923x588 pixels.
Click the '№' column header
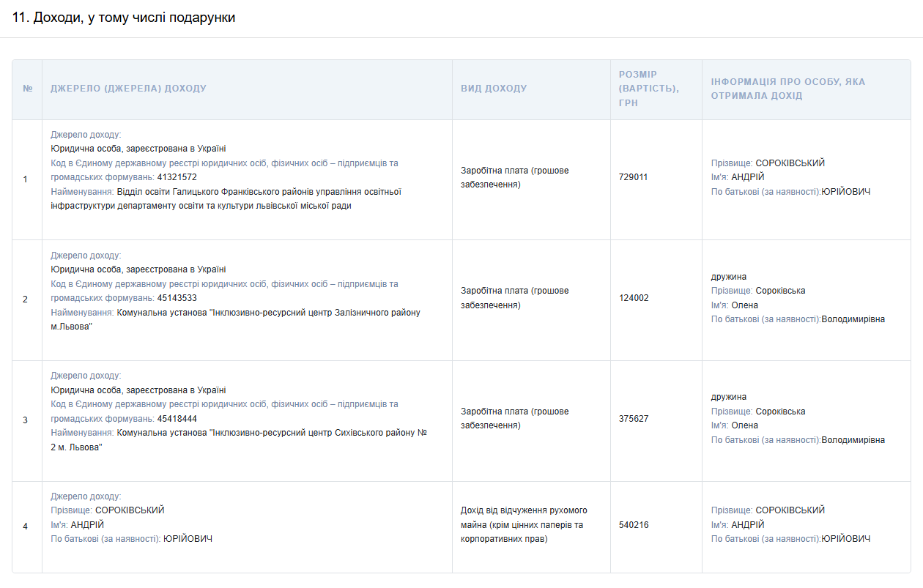click(x=28, y=89)
